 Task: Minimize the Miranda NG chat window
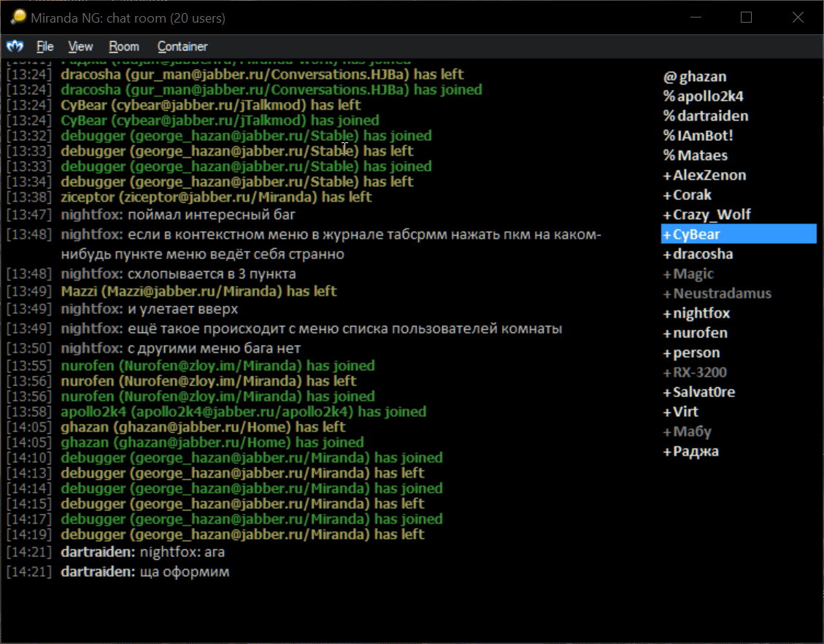[696, 18]
